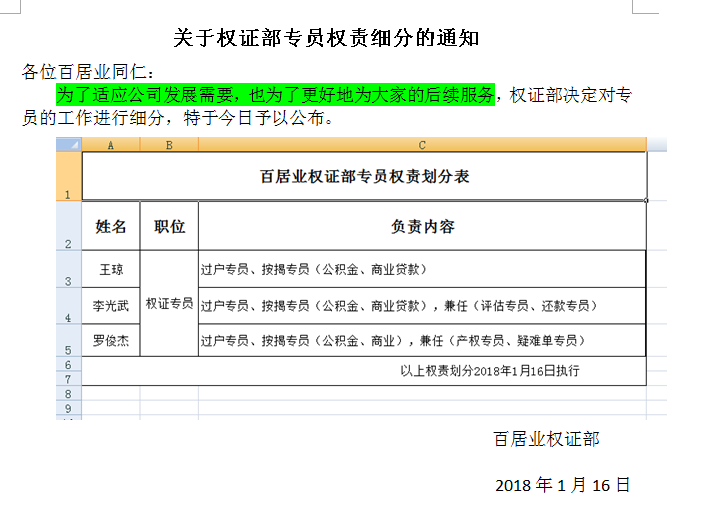Select column C header

click(422, 145)
